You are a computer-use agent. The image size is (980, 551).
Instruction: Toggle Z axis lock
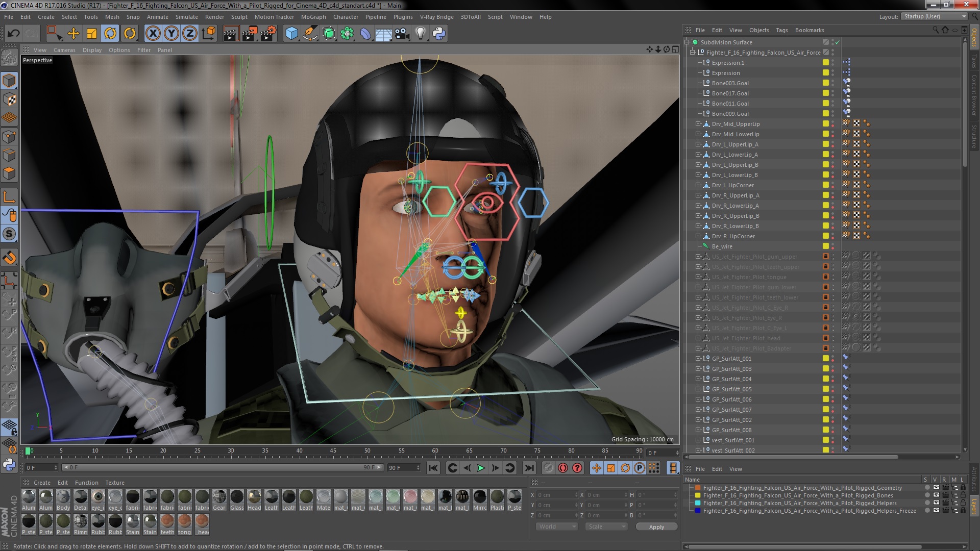tap(190, 34)
